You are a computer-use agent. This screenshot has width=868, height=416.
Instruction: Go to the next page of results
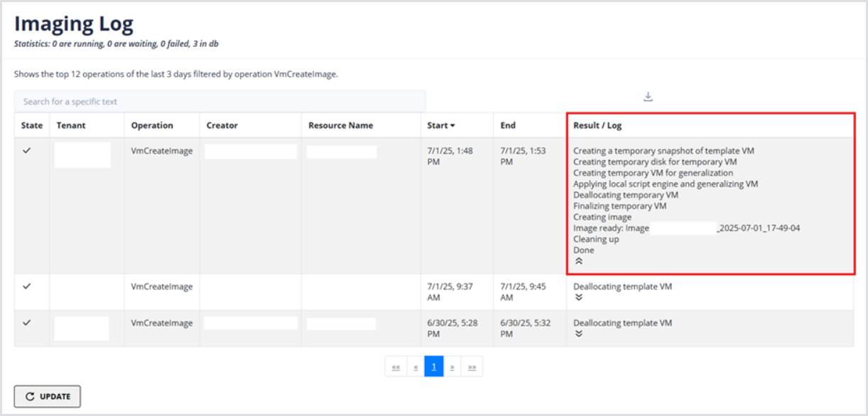pyautogui.click(x=452, y=367)
